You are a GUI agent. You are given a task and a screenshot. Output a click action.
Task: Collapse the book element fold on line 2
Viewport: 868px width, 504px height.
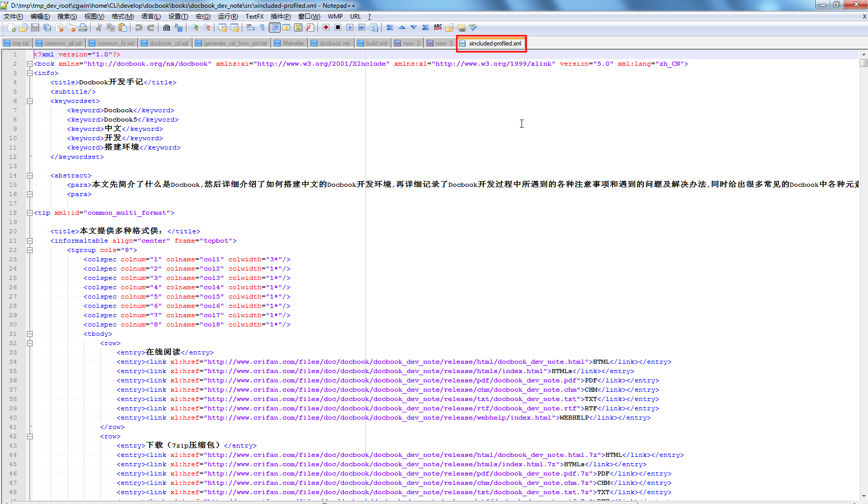[30, 64]
